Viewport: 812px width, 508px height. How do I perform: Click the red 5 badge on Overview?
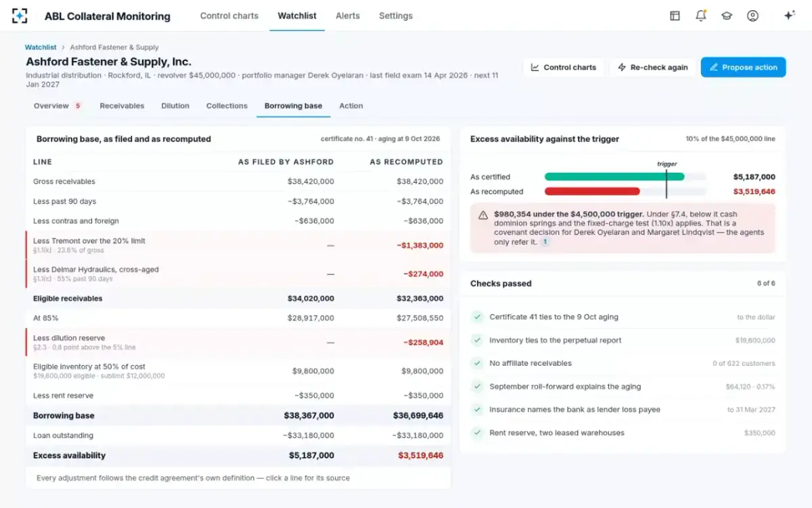coord(78,106)
